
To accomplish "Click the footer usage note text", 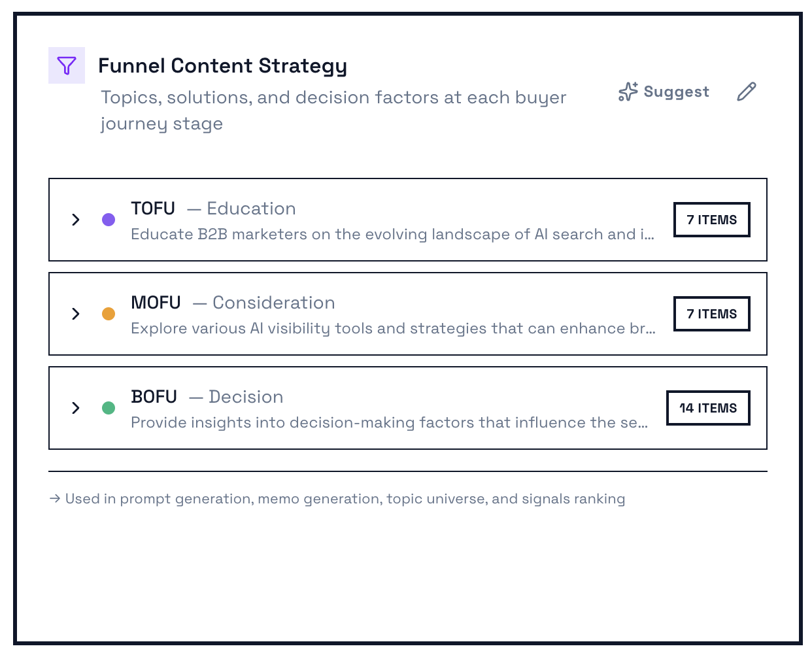I will click(x=345, y=498).
